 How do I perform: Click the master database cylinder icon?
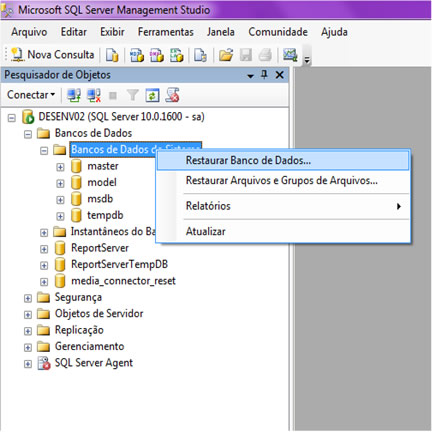[x=76, y=166]
